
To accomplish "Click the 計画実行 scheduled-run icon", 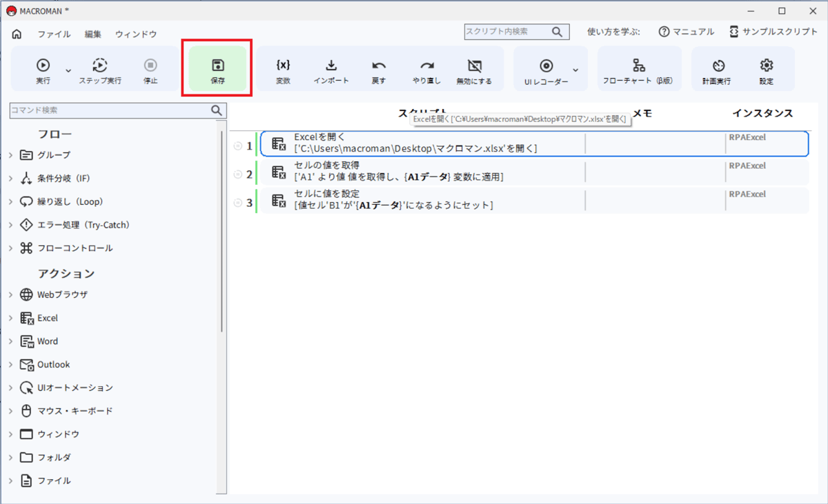I will pyautogui.click(x=718, y=69).
